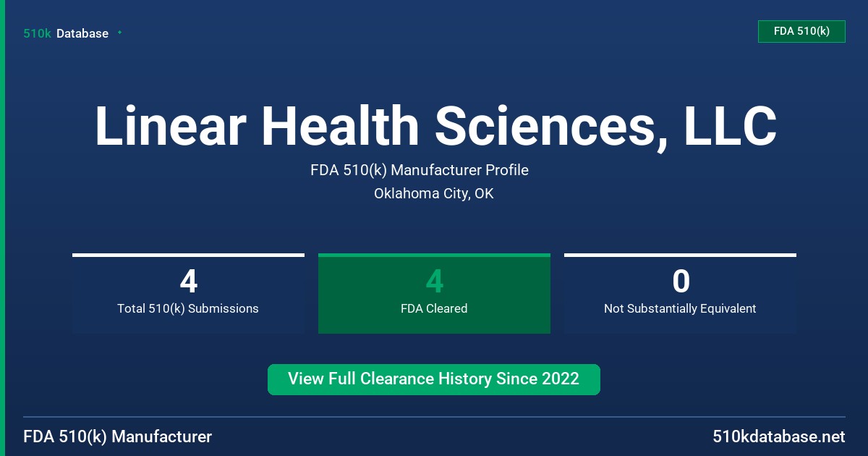The height and width of the screenshot is (456, 868).
Task: Click the 510k Database logo text
Action: [66, 33]
